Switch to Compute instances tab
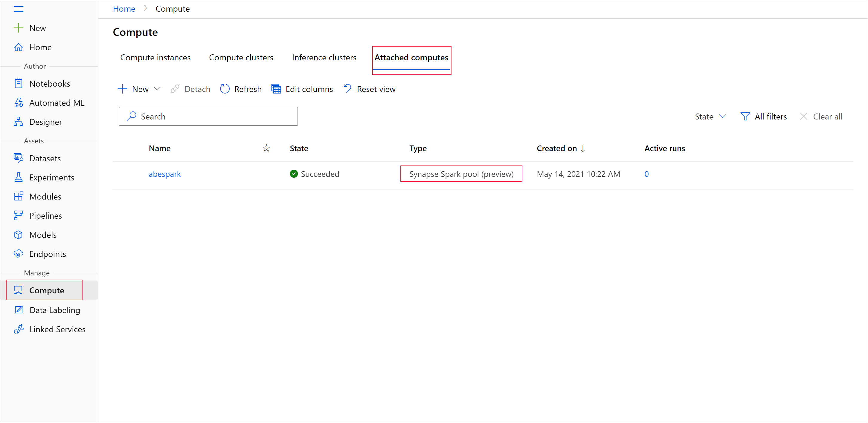Screen dimensions: 868x423 tap(155, 58)
